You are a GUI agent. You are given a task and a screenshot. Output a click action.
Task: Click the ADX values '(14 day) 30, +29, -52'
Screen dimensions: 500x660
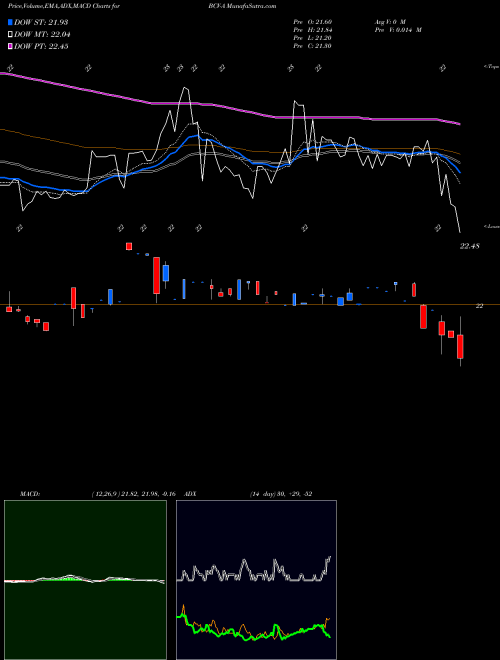click(281, 494)
